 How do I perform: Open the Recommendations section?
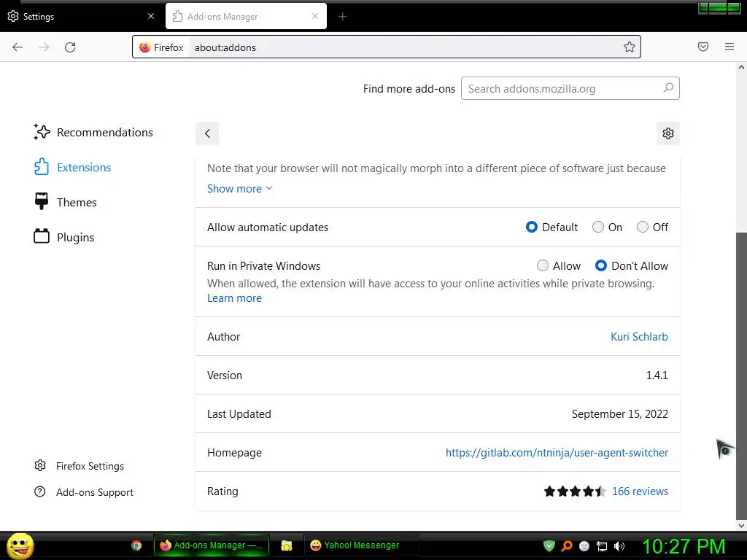pyautogui.click(x=93, y=133)
